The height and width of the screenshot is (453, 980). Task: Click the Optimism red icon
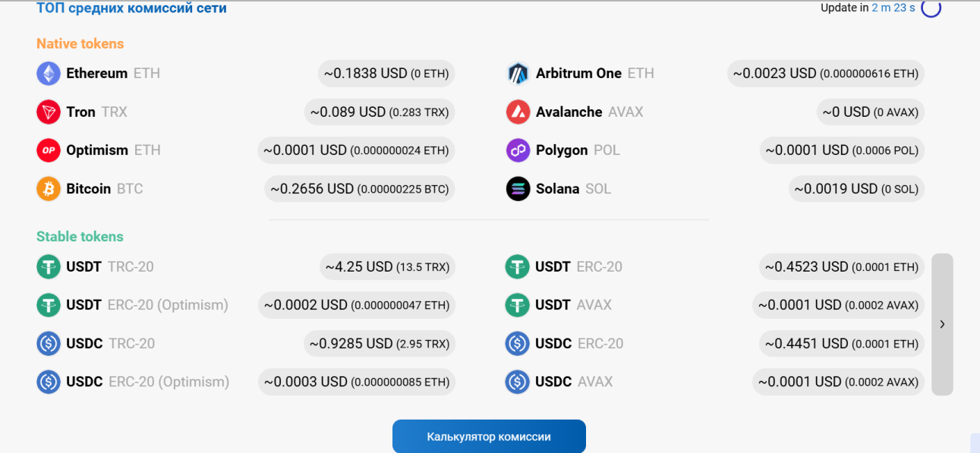47,149
